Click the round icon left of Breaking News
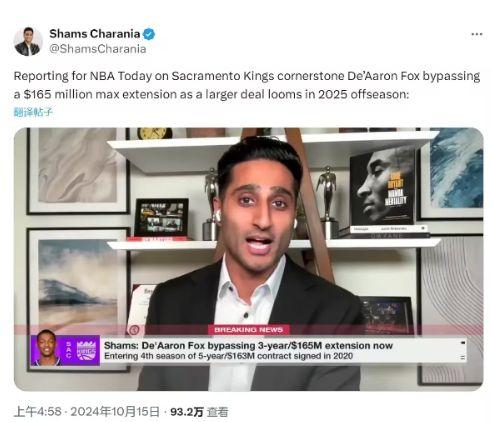Viewport: 492px width, 422px height. pyautogui.click(x=134, y=330)
